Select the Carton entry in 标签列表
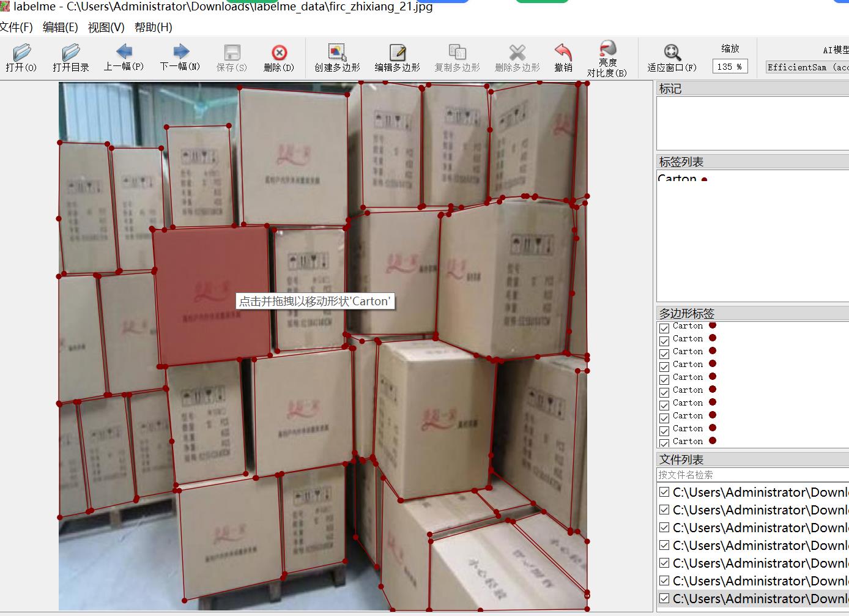 tap(677, 179)
